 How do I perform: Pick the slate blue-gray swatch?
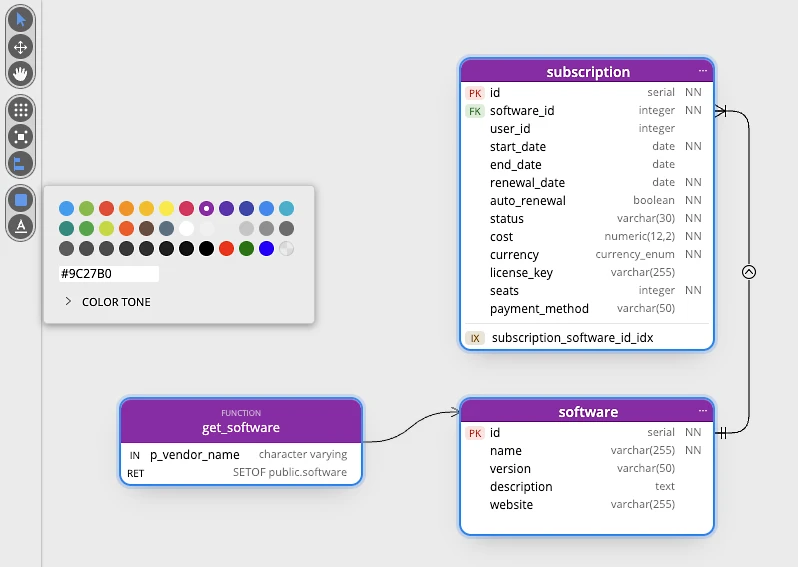[x=166, y=229]
